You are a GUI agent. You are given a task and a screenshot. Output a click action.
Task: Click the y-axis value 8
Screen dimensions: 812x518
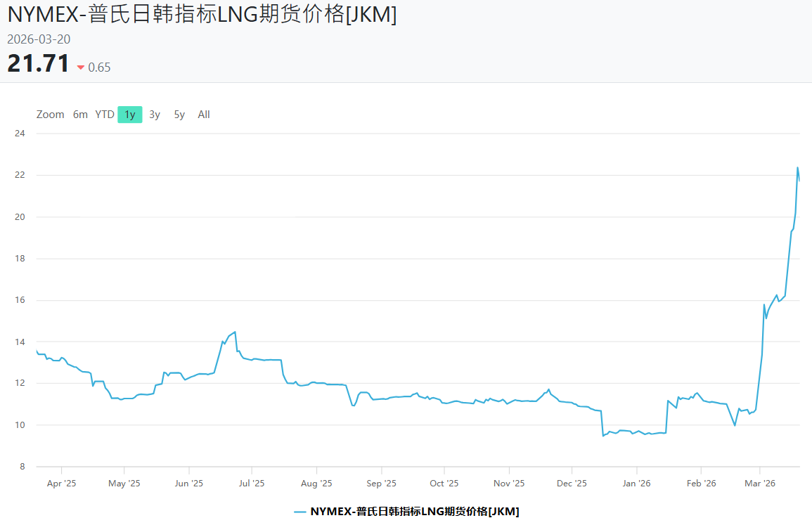(23, 466)
